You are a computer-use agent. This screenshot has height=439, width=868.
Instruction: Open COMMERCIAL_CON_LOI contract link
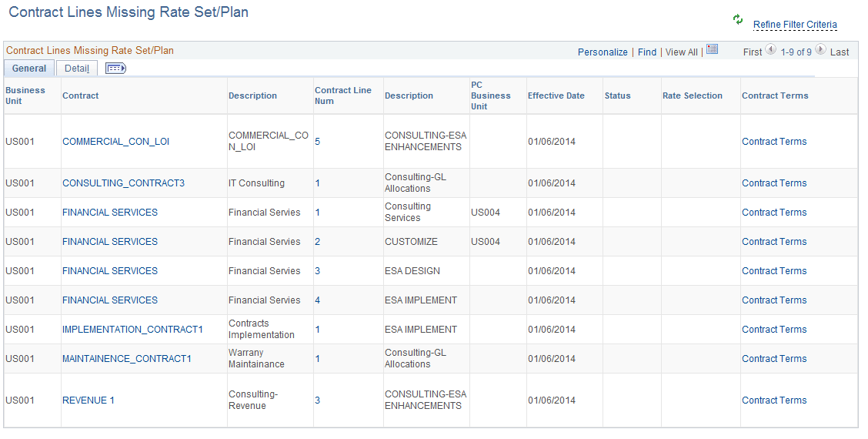[115, 142]
